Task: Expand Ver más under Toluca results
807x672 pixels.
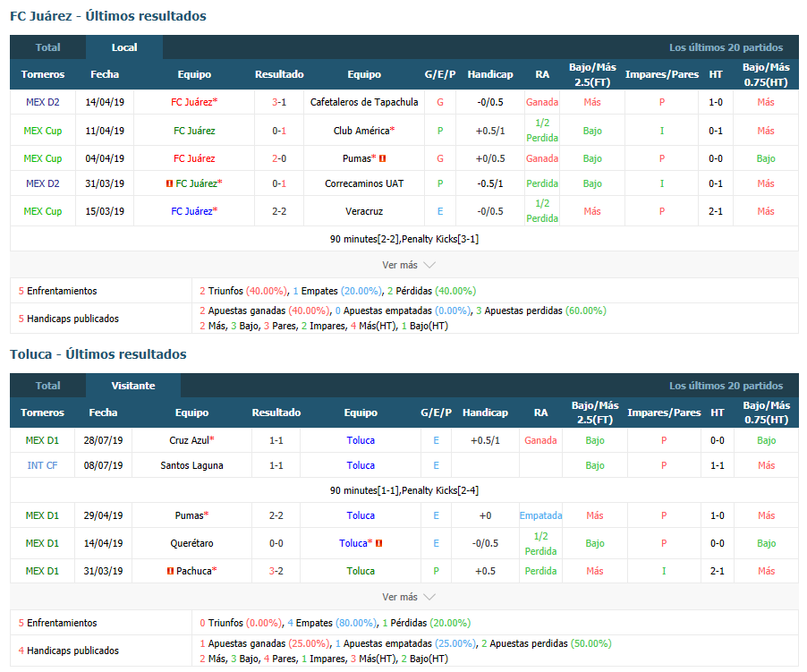Action: click(x=408, y=597)
